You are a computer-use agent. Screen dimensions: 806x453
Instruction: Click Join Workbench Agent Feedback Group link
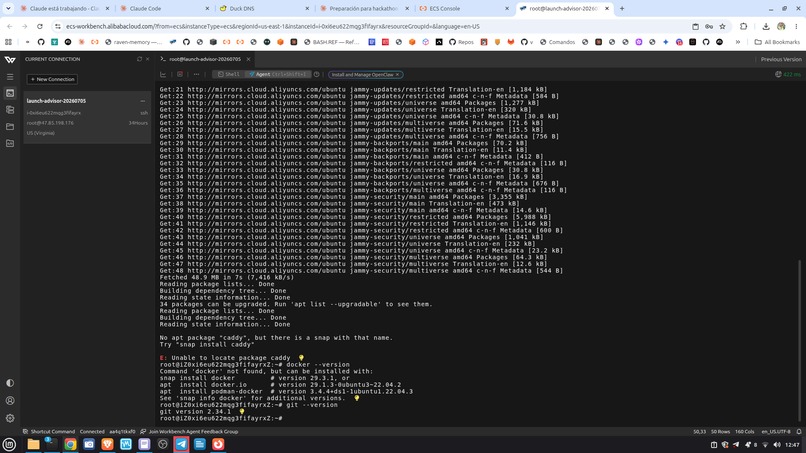(x=189, y=431)
